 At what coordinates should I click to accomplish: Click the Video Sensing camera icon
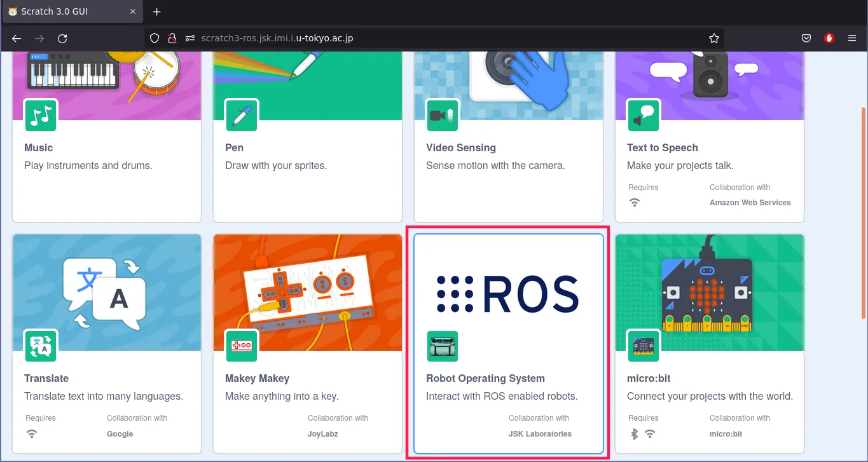tap(442, 116)
